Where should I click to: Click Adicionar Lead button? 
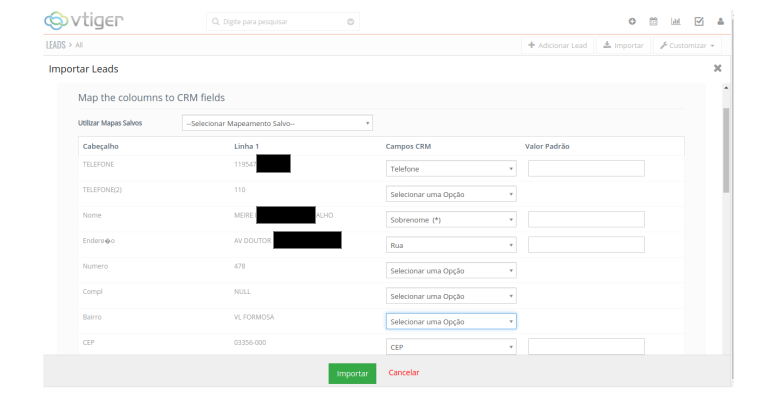[558, 45]
